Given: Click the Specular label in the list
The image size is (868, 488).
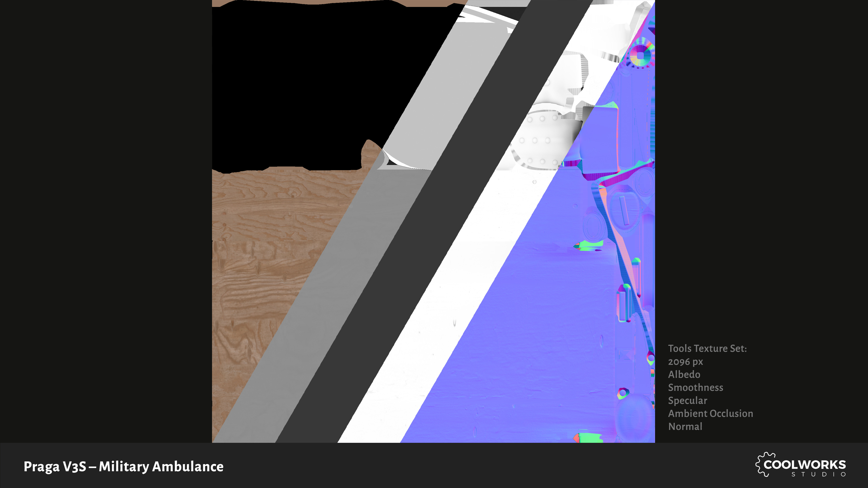Looking at the screenshot, I should (687, 400).
